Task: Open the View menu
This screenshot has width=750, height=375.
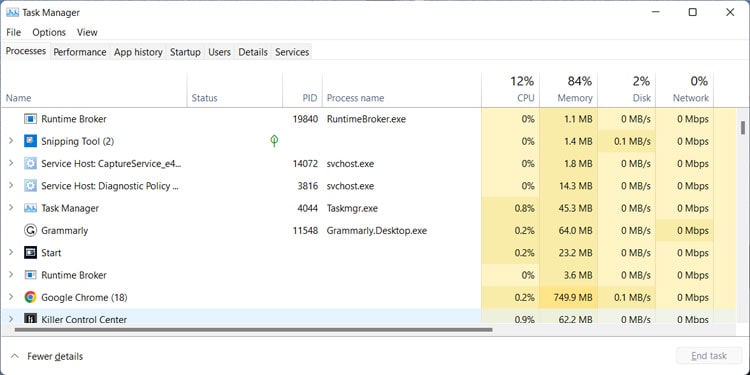Action: (87, 33)
